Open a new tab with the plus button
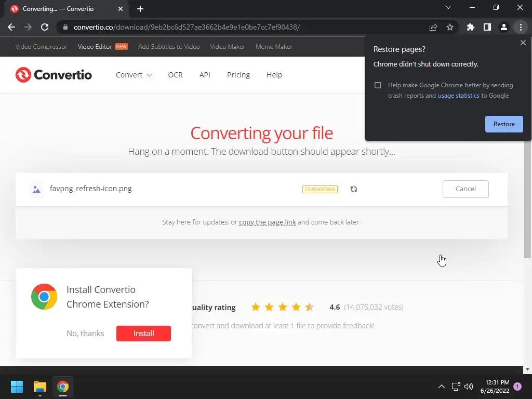The image size is (532, 399). [140, 9]
